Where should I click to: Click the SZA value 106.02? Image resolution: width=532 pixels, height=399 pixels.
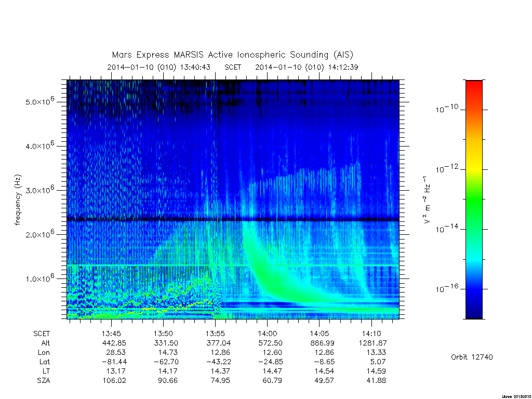click(114, 380)
